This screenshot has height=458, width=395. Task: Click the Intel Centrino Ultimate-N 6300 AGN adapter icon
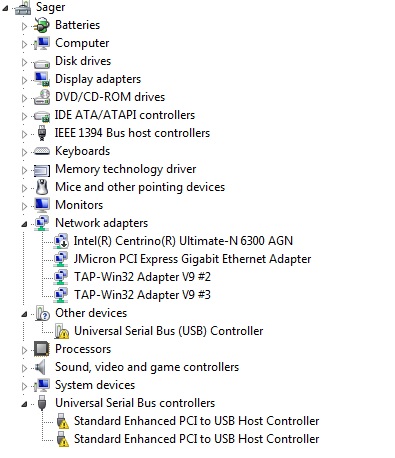click(x=61, y=241)
